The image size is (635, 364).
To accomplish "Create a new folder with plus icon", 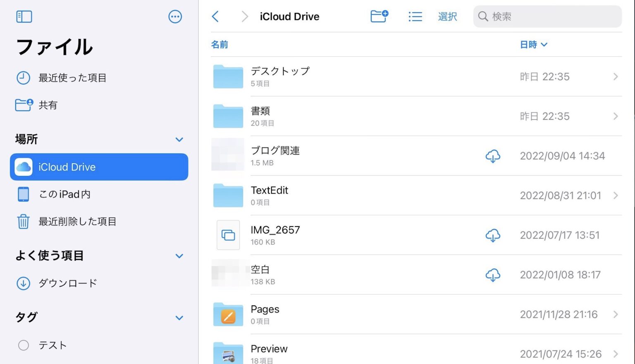I will pyautogui.click(x=379, y=16).
